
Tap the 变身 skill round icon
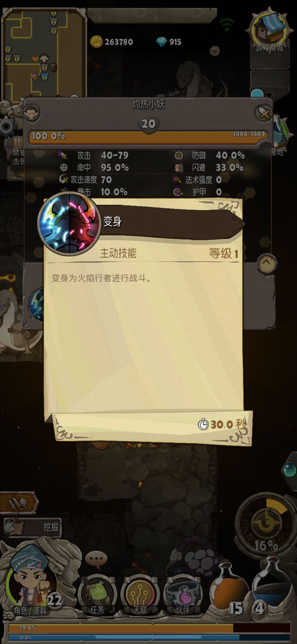(69, 223)
